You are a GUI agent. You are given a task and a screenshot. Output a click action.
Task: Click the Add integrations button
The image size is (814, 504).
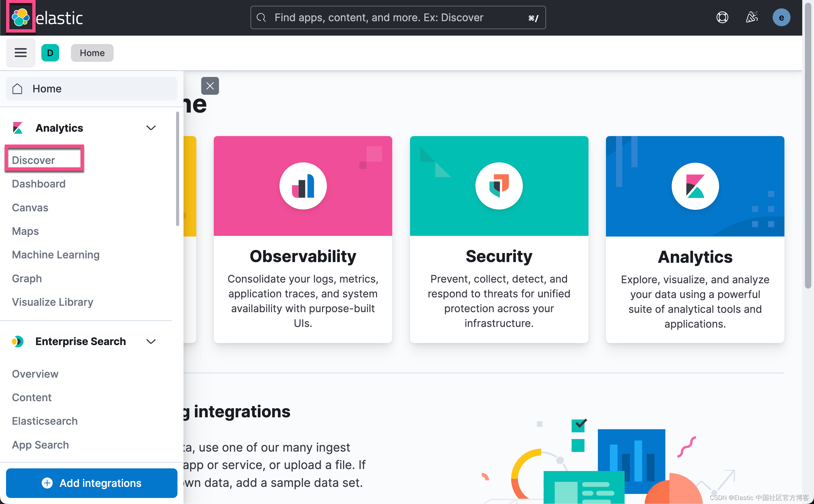[91, 483]
